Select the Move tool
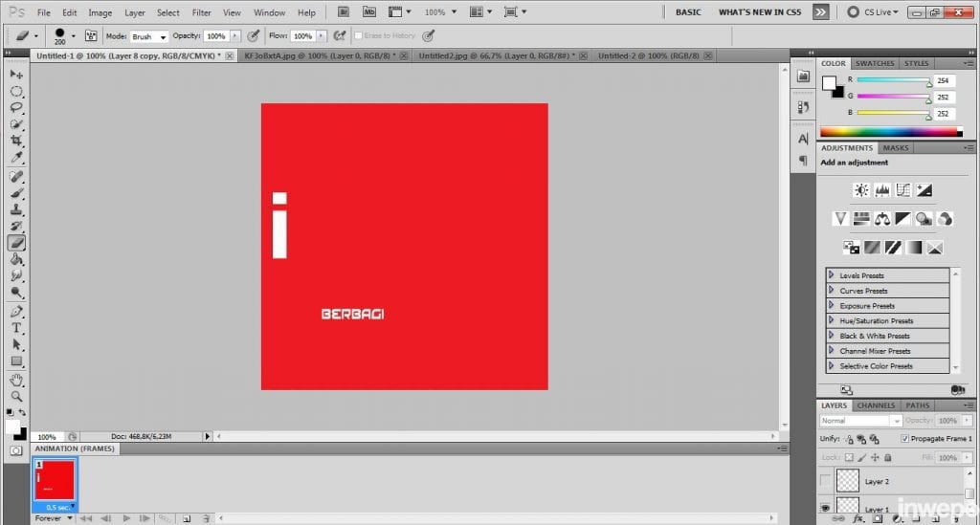Image resolution: width=980 pixels, height=525 pixels. 16,75
